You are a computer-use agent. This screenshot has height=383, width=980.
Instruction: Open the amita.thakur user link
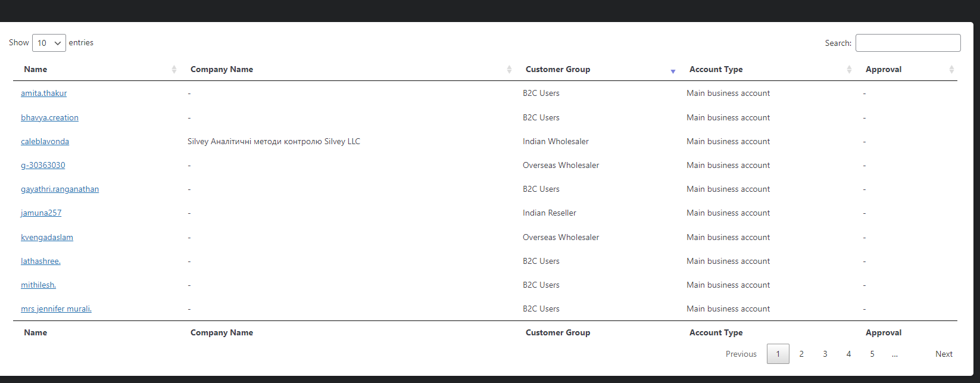click(44, 94)
